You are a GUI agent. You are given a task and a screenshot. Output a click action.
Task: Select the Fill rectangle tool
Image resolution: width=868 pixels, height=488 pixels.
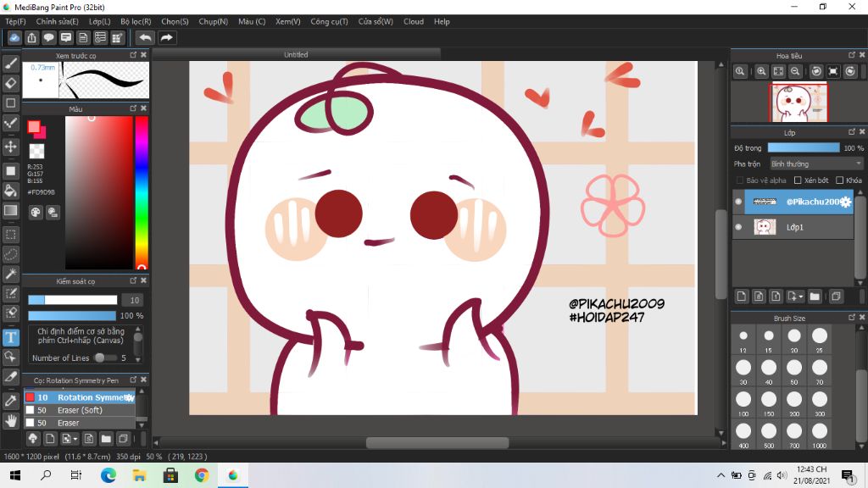(x=10, y=170)
